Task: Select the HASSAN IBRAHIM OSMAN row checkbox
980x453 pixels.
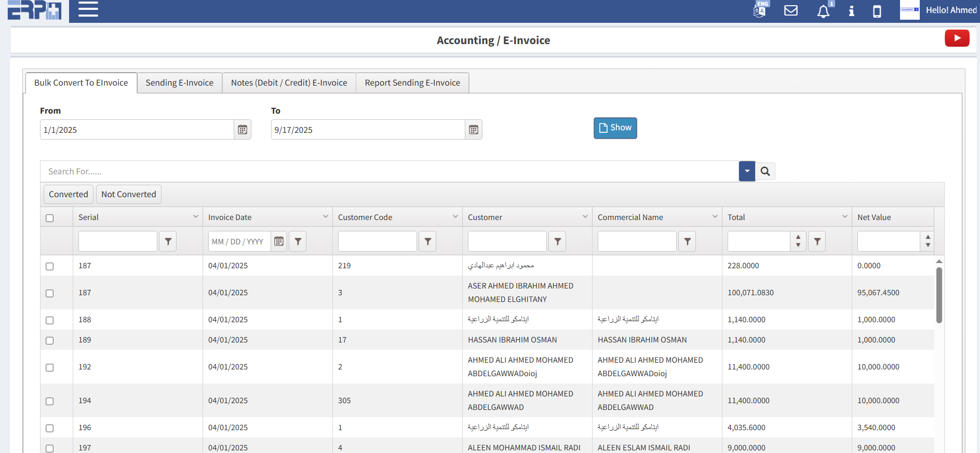Action: coord(50,340)
